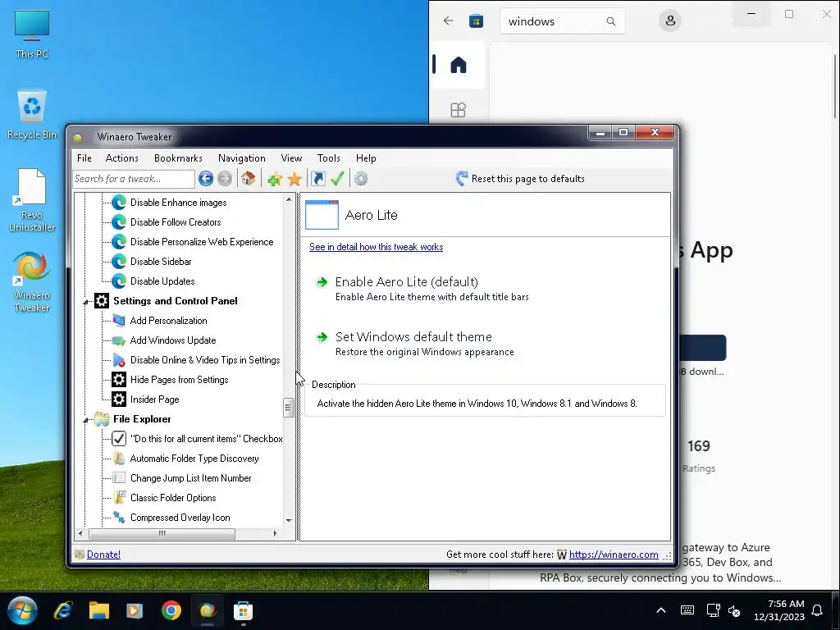This screenshot has width=840, height=630.
Task: Open the Add Windows Update tweak
Action: [173, 340]
